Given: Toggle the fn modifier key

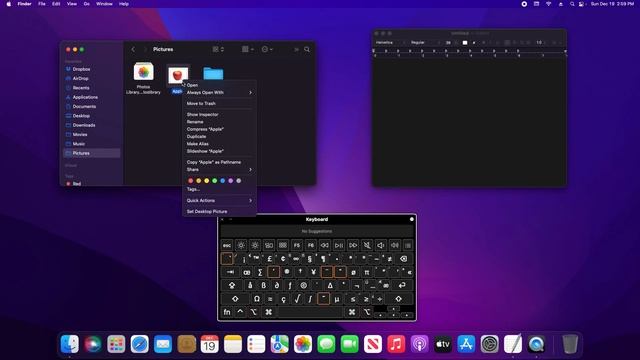Looking at the screenshot, I should [x=227, y=312].
